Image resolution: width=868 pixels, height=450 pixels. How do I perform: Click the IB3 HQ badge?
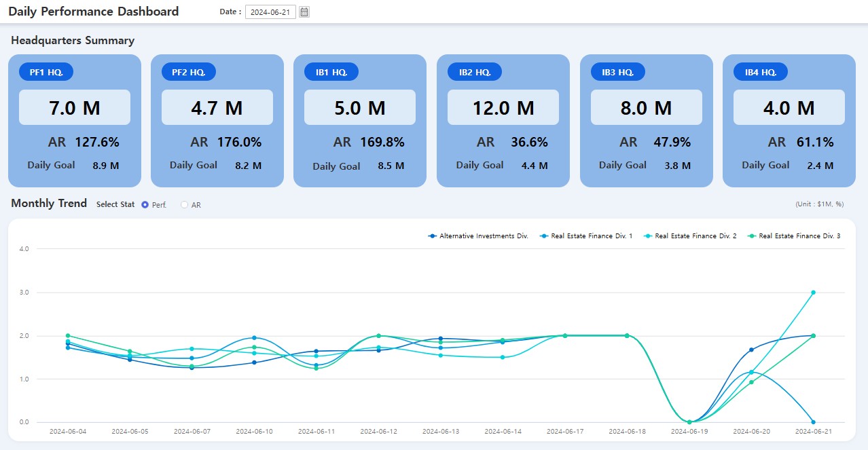[617, 71]
